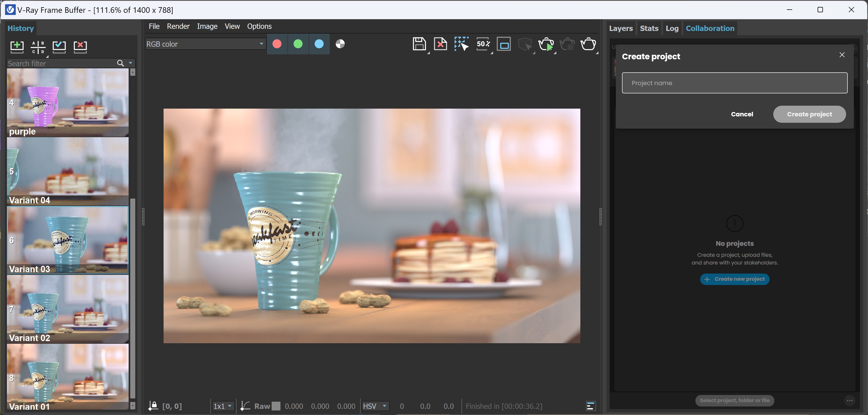Switch to the Stats tab
This screenshot has height=415, width=868.
(x=649, y=28)
